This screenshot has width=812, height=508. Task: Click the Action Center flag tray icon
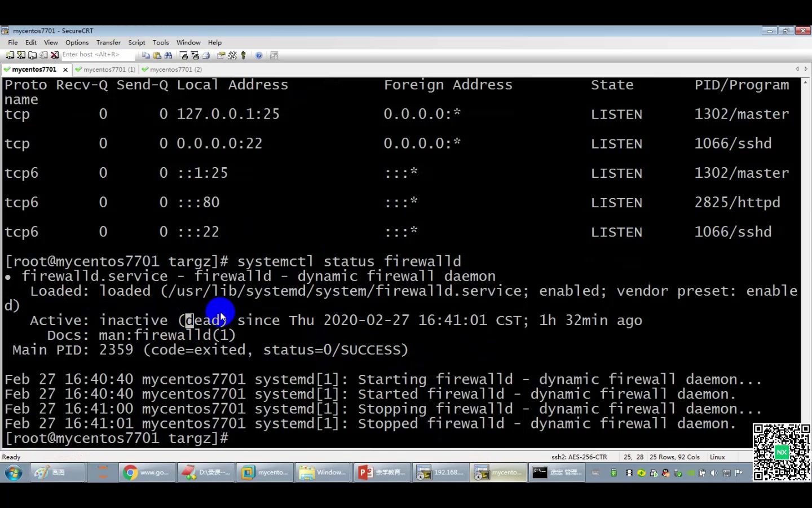[739, 473]
